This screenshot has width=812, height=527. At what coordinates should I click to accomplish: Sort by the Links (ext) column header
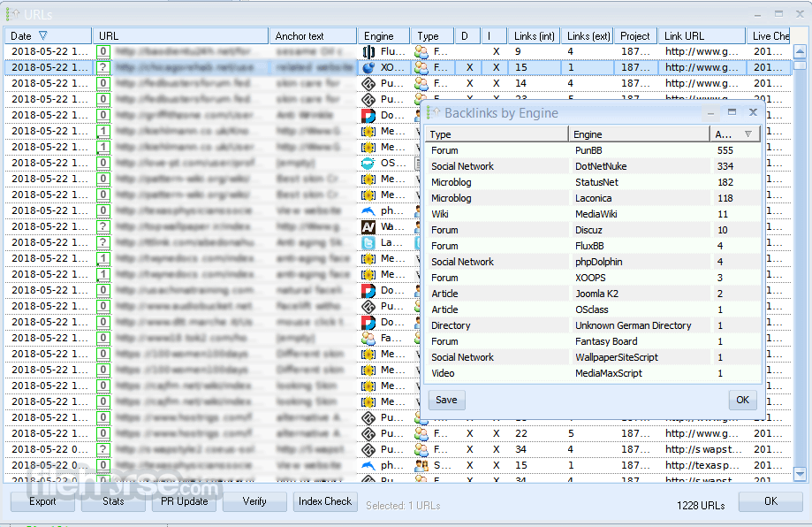(x=588, y=35)
